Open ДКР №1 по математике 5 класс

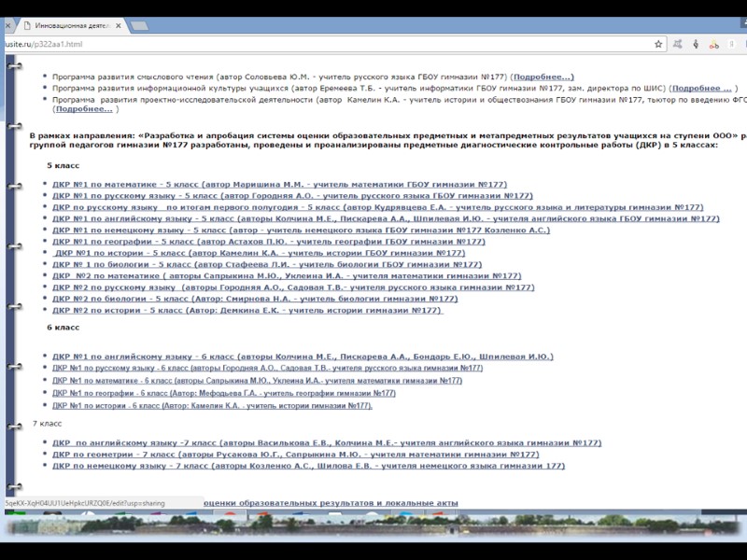(279, 184)
